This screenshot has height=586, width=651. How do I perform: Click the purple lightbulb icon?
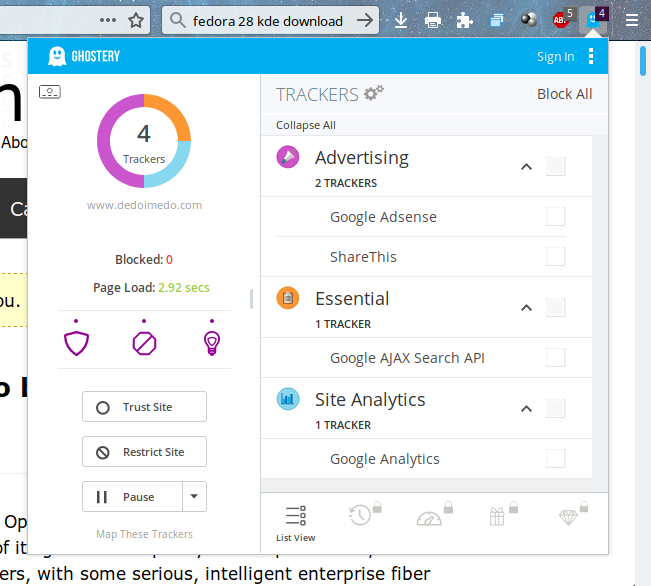(211, 342)
